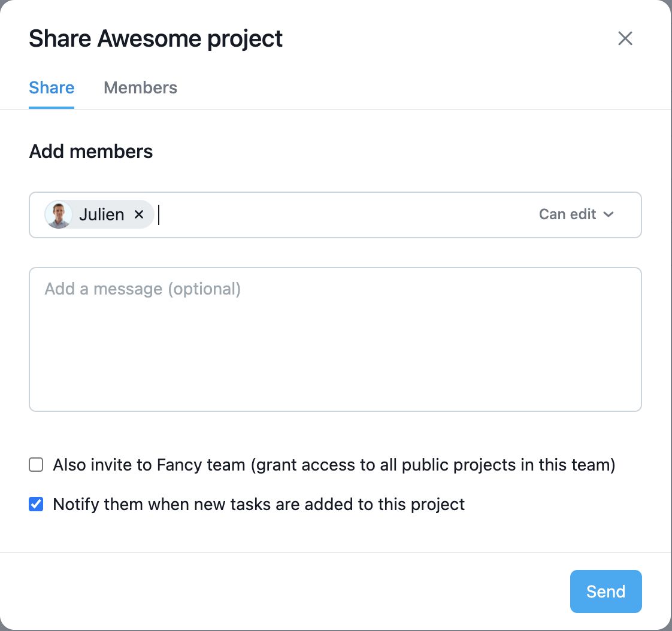Click the Julien name in the member chip

click(102, 214)
